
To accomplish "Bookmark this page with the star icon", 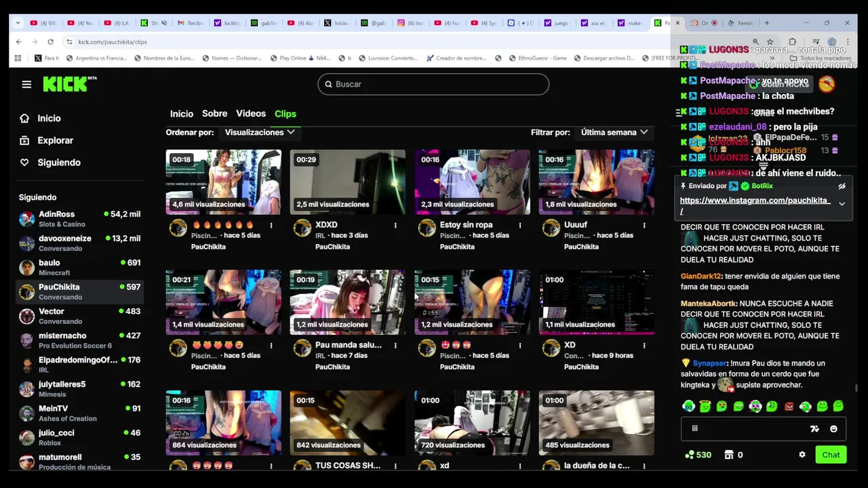I will pyautogui.click(x=770, y=41).
